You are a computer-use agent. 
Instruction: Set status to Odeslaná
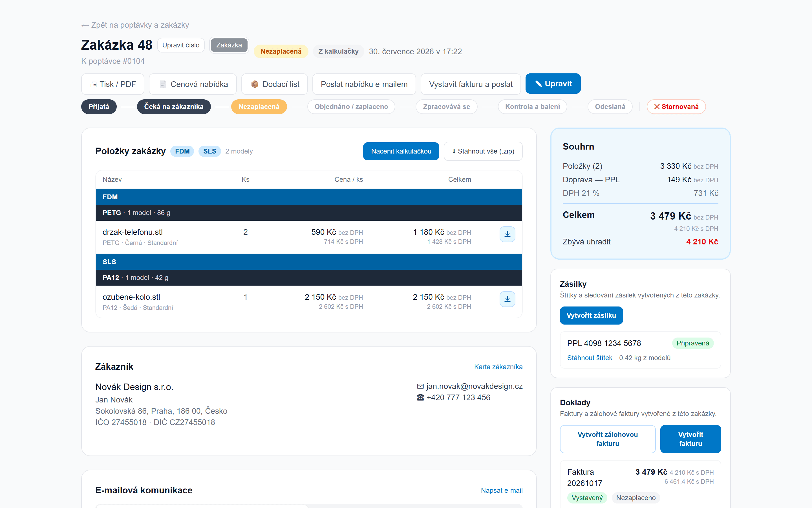610,106
